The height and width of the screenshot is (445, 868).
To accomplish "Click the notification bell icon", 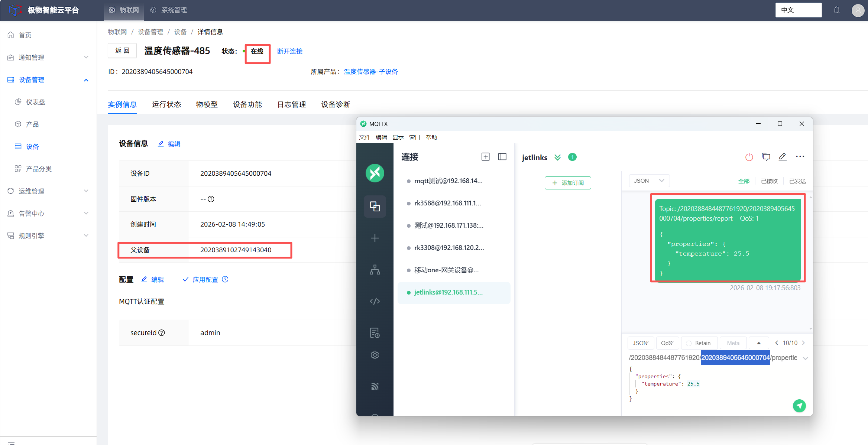I will (836, 10).
